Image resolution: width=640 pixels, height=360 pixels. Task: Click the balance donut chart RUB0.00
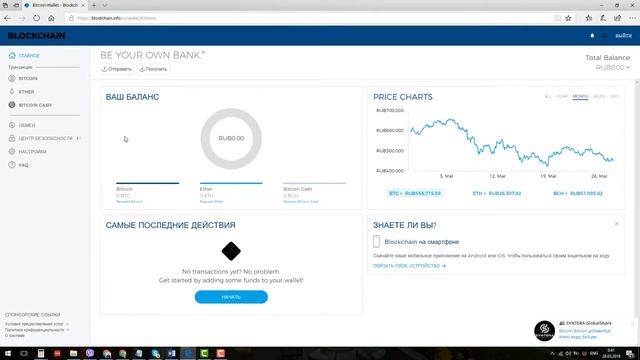click(x=231, y=139)
